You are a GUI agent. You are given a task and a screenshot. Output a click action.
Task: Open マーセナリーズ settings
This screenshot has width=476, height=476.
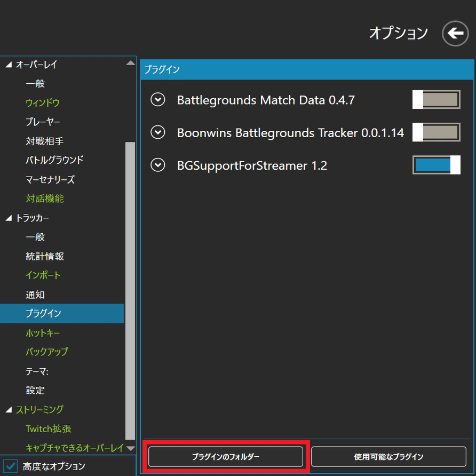pyautogui.click(x=50, y=179)
